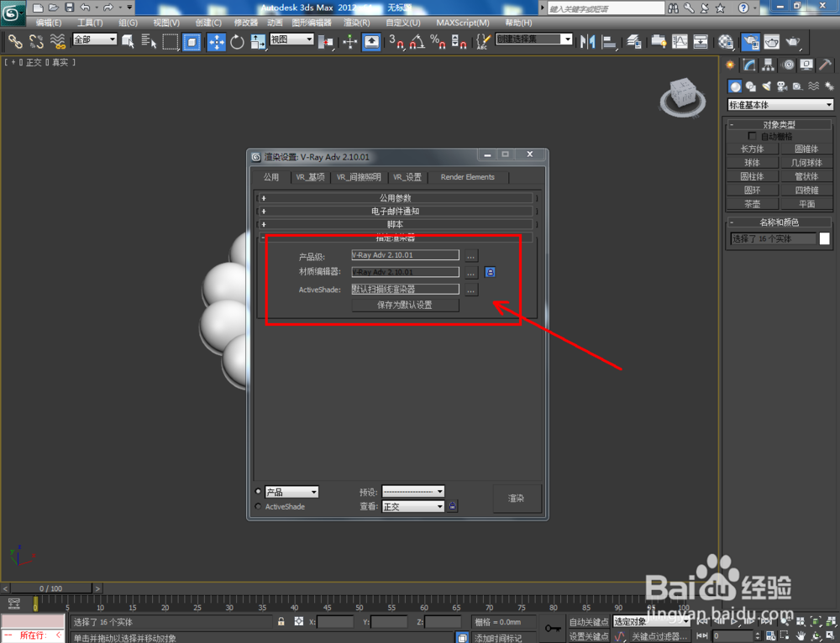The height and width of the screenshot is (643, 840).
Task: Toggle the view lock next to 查看
Action: (x=453, y=506)
